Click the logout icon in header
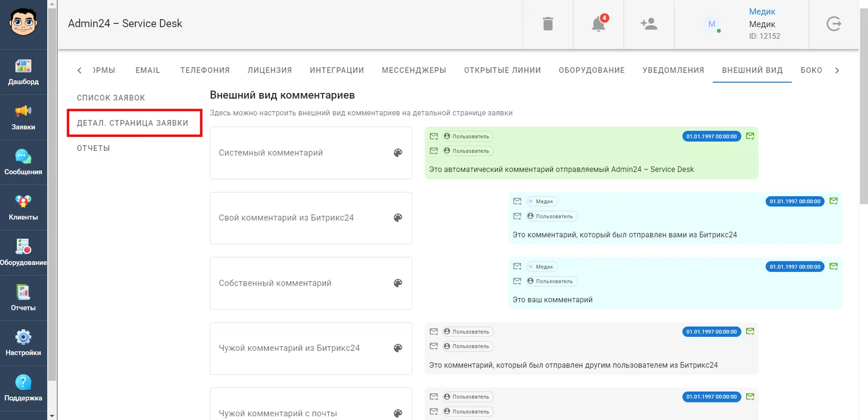868x420 pixels. [834, 24]
